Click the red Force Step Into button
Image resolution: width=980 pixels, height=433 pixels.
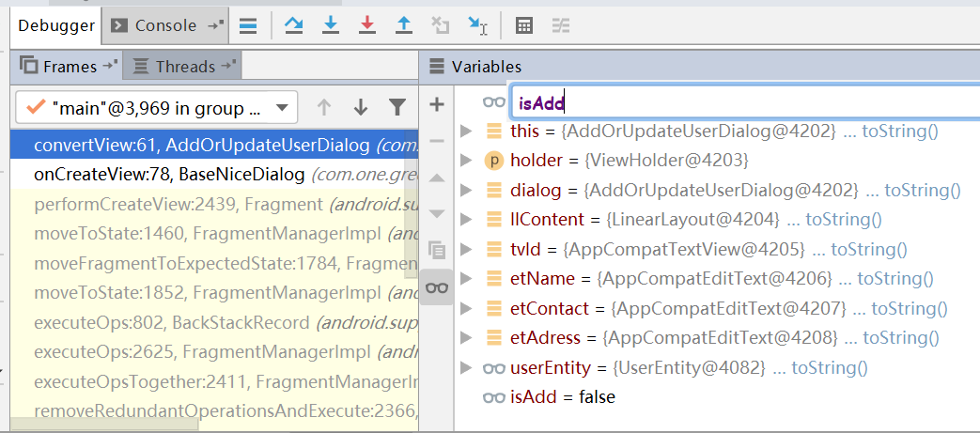tap(367, 25)
